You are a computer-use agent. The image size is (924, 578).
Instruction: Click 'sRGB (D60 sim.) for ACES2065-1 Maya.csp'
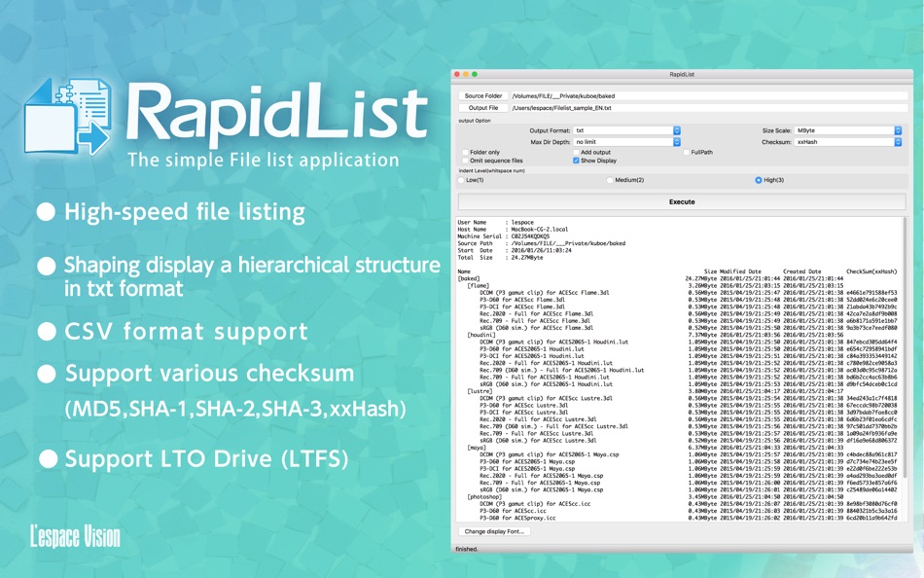pos(541,489)
